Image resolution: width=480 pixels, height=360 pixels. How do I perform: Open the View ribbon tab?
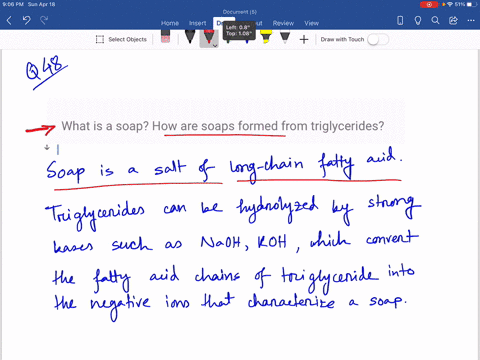tap(311, 23)
